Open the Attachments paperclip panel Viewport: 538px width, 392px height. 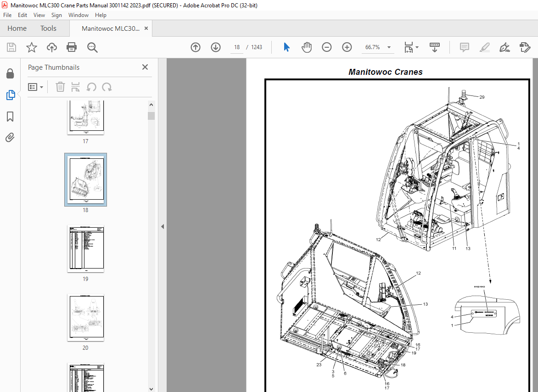pos(10,138)
